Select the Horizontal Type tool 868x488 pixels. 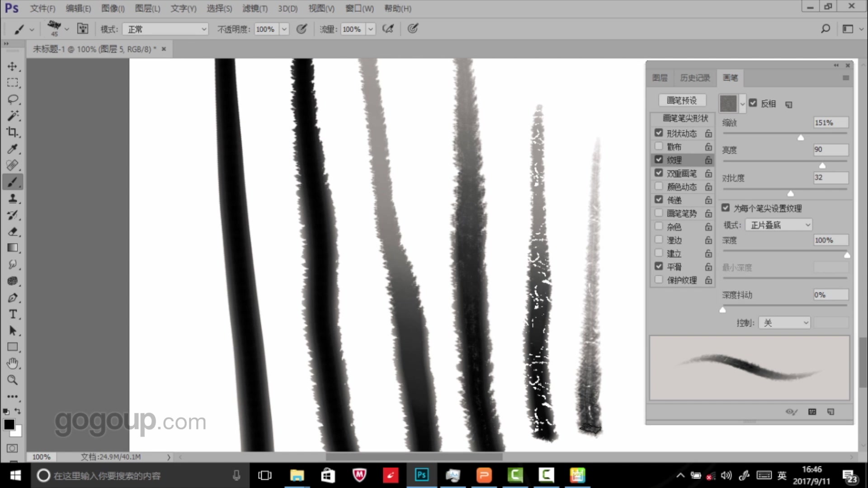12,314
